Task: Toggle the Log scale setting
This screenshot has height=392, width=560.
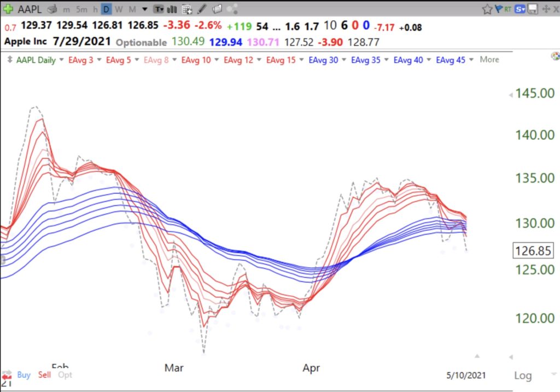Action: (x=522, y=376)
